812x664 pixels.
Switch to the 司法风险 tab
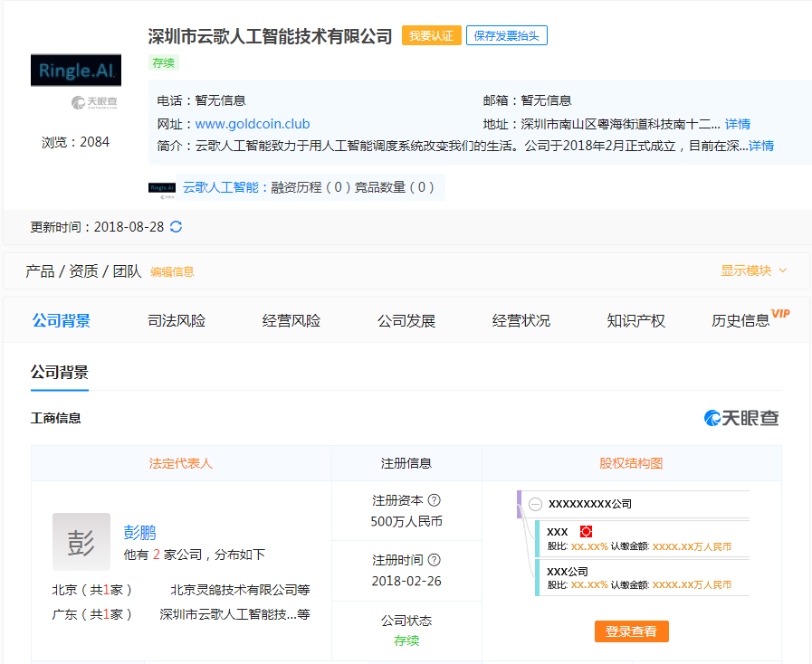(x=177, y=320)
